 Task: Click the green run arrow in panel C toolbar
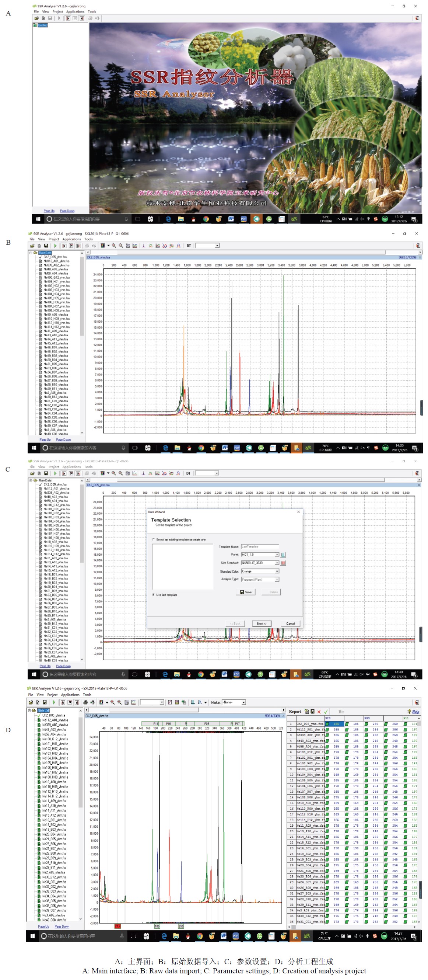tap(55, 473)
